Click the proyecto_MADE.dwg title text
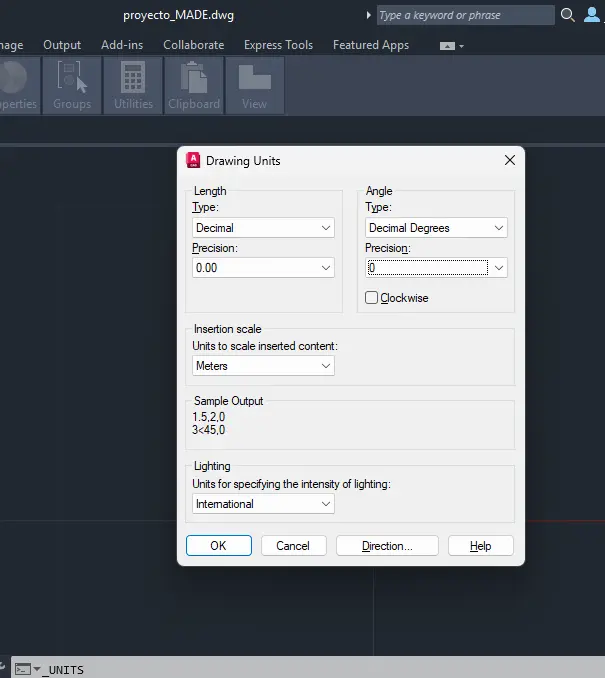Image resolution: width=605 pixels, height=678 pixels. click(179, 15)
